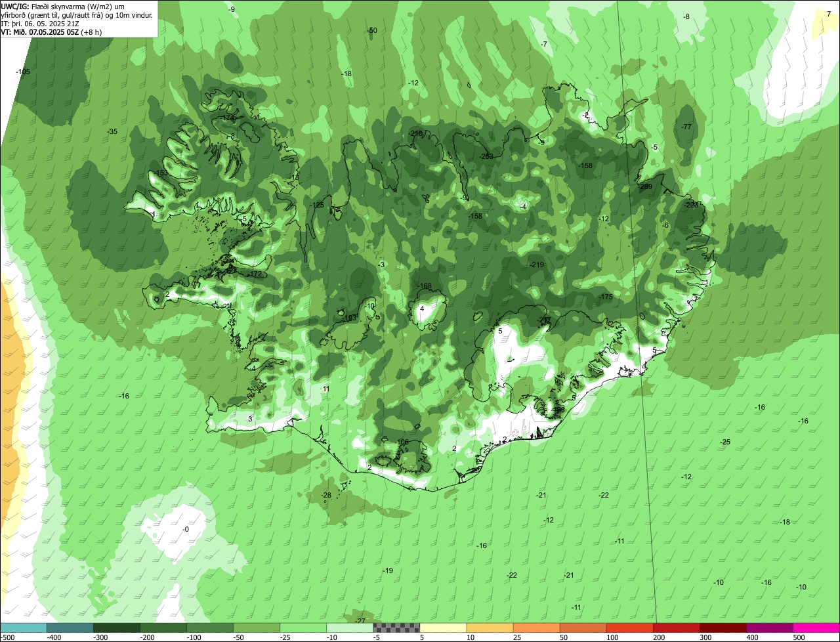840x642 pixels.
Task: Click the '-105' value on the map
Action: [x=23, y=72]
